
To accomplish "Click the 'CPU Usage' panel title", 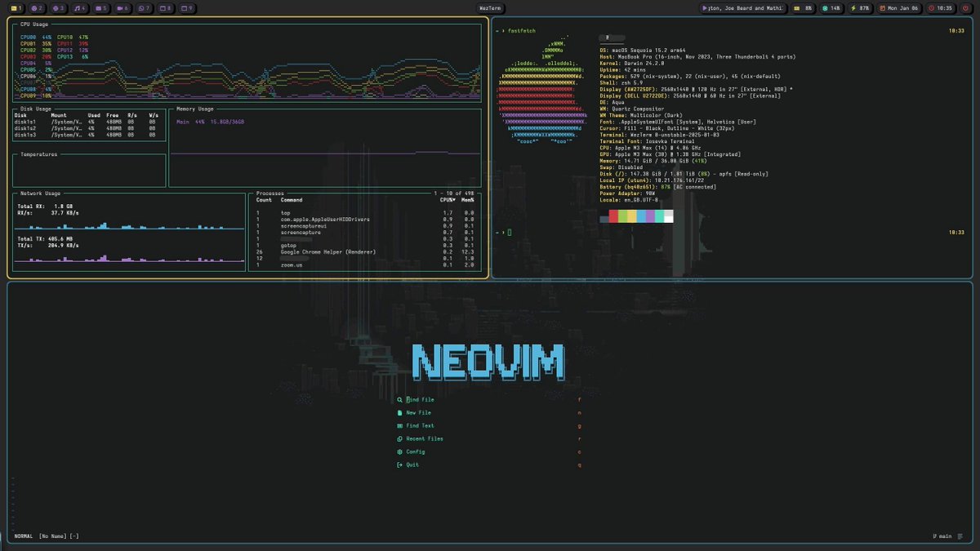I will click(34, 24).
